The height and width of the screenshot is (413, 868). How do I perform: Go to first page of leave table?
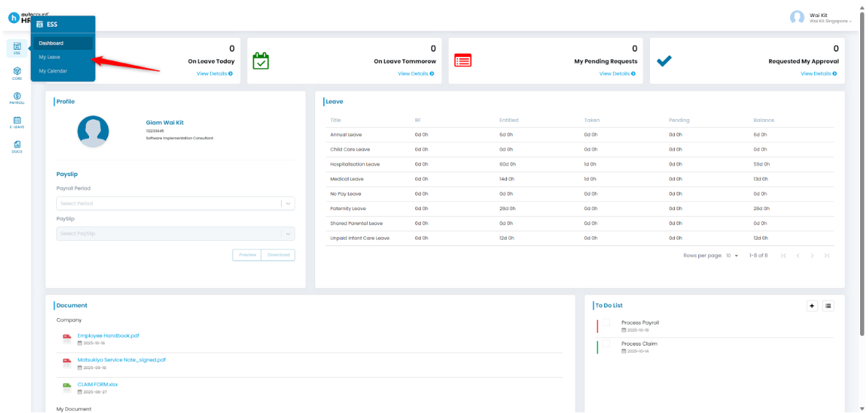click(783, 255)
